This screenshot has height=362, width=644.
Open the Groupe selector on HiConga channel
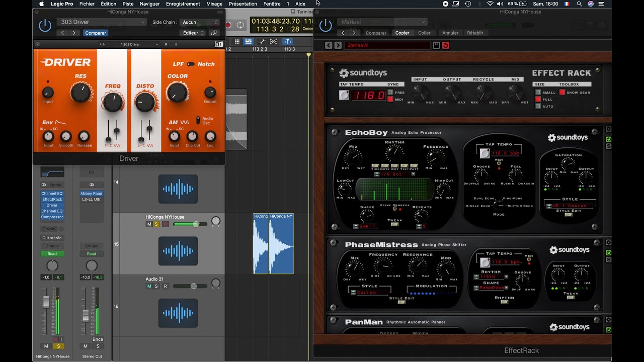(x=52, y=246)
